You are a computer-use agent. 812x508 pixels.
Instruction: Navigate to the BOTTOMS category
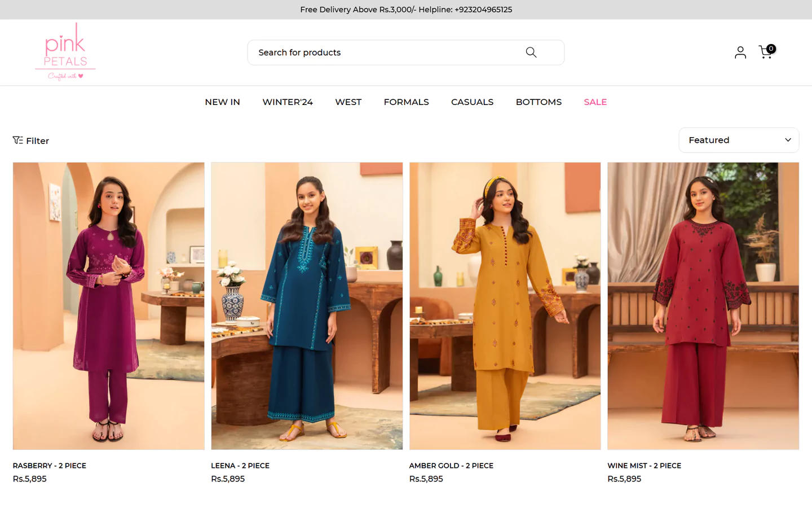pos(539,102)
